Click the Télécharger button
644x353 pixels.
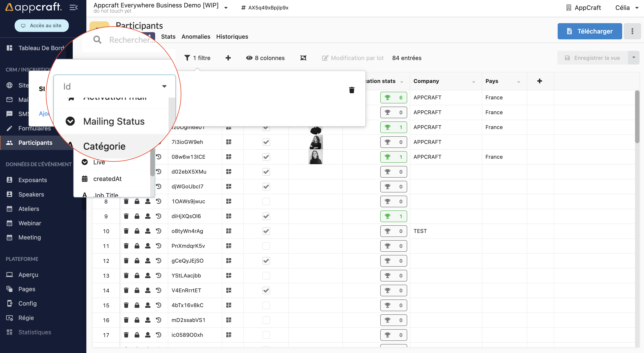590,31
